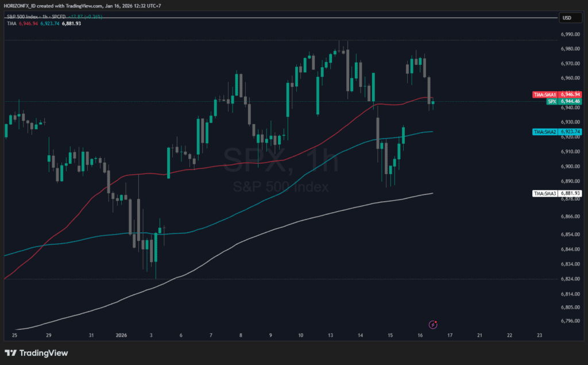The width and height of the screenshot is (588, 365).
Task: Open the USD currency selector
Action: pyautogui.click(x=567, y=18)
